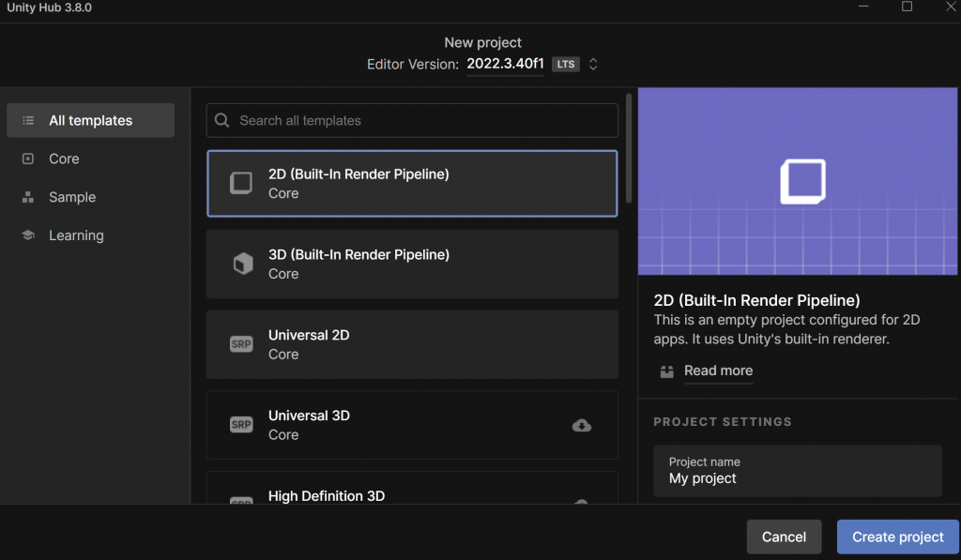Click the editor version 2022.3.40f1

pos(505,64)
